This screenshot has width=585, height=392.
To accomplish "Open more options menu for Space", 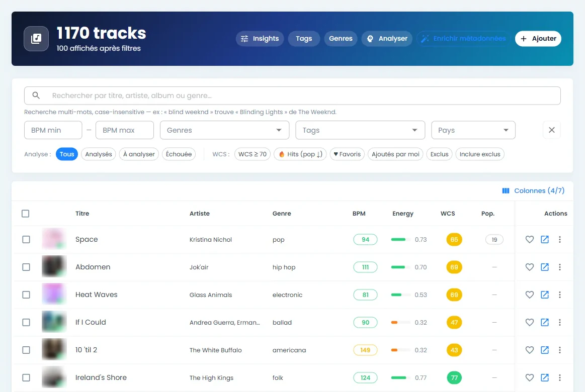I will point(560,240).
